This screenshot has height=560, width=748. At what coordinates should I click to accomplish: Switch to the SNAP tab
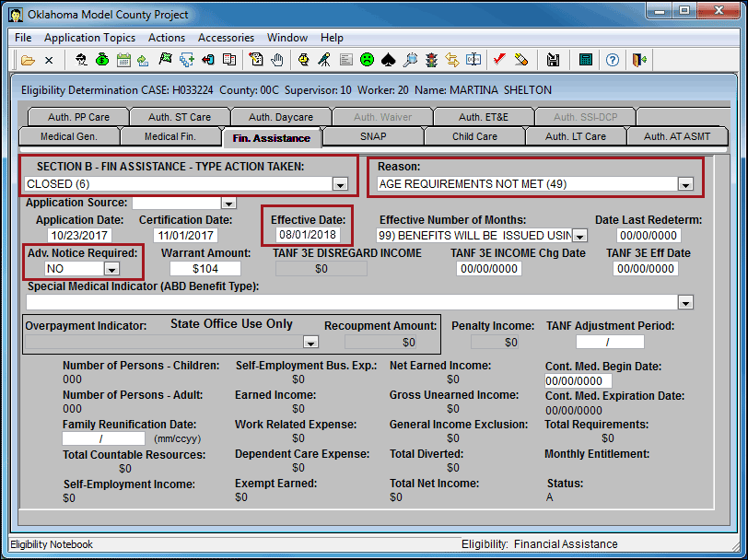click(373, 136)
